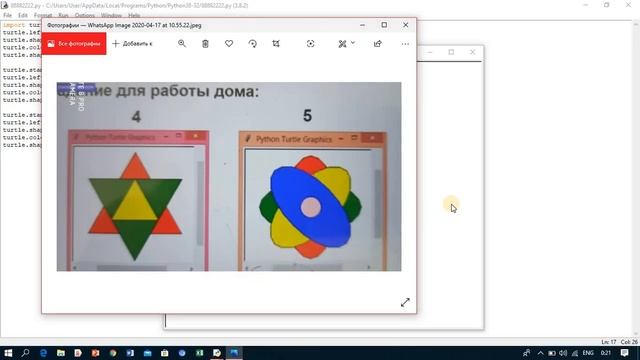
Task: Switch to Python IDLE taskbar icon
Action: [x=217, y=353]
